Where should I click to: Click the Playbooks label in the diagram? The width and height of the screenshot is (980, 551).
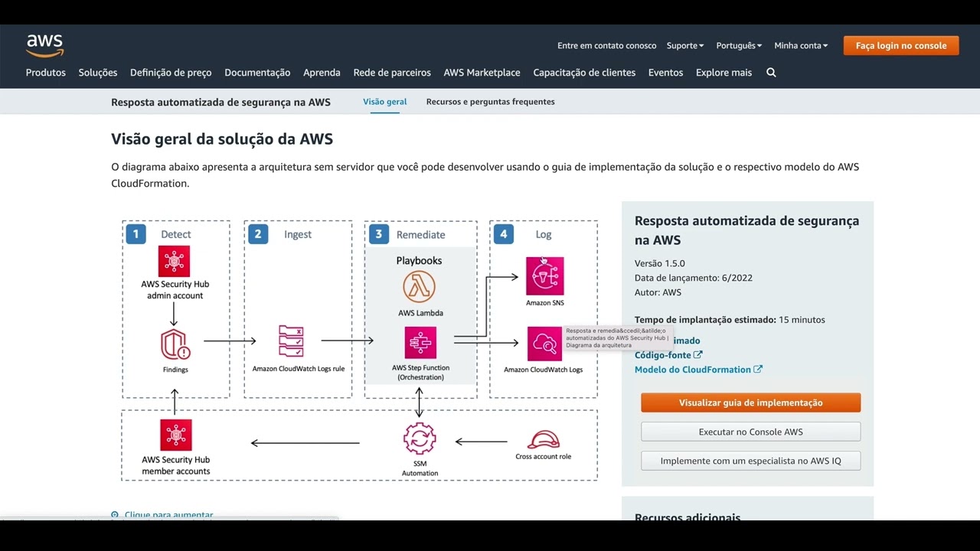tap(419, 261)
